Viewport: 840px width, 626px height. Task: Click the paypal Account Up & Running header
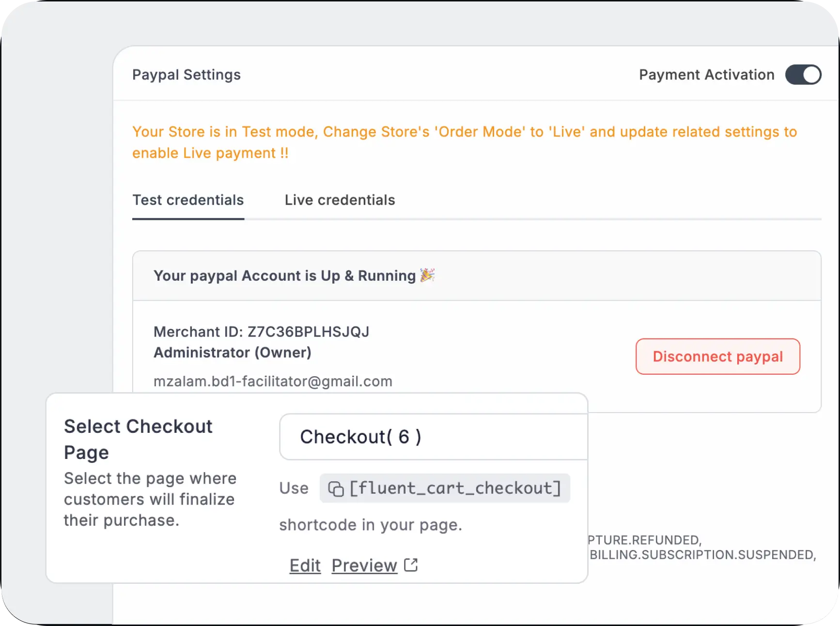(x=284, y=275)
